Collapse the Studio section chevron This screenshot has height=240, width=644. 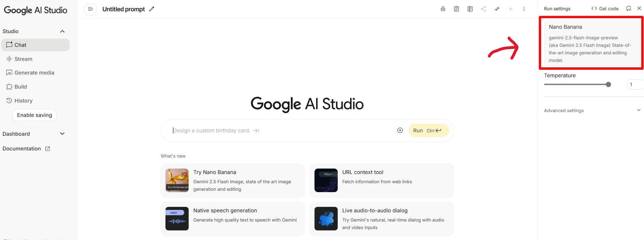tap(62, 31)
